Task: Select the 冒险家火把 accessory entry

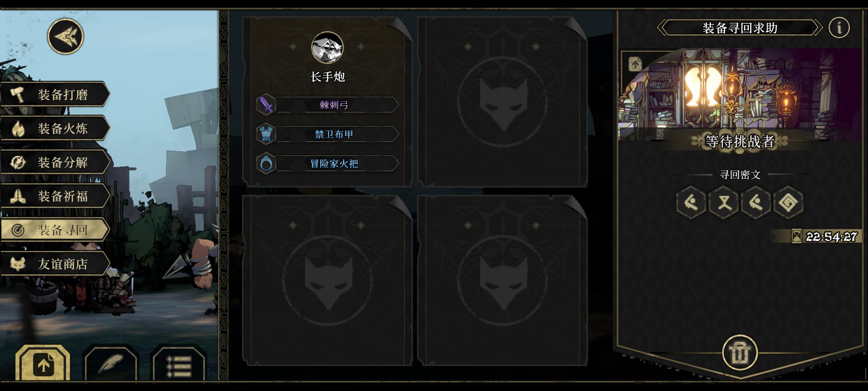Action: [328, 164]
